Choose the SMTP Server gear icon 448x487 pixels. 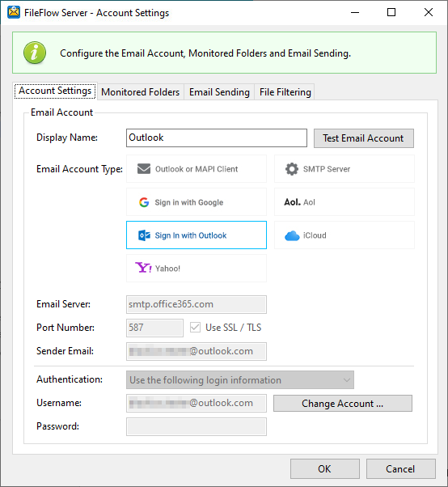click(292, 169)
